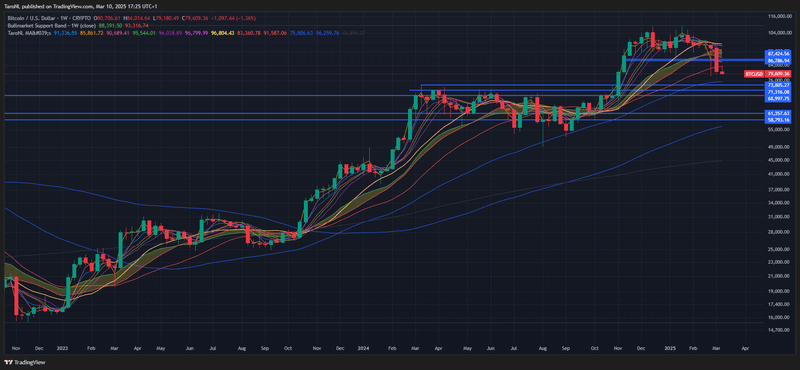Click the 61,357.63 horizontal line price label
The height and width of the screenshot is (370, 800).
[x=777, y=113]
